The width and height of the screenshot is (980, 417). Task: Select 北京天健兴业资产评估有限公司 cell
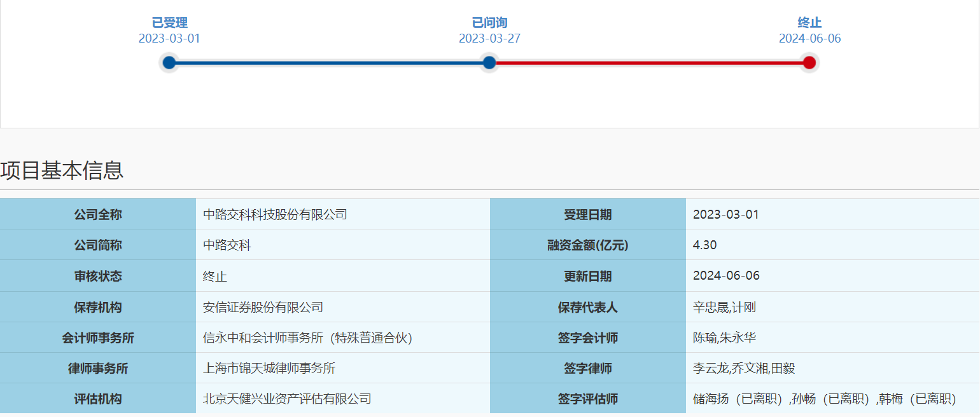(x=343, y=399)
